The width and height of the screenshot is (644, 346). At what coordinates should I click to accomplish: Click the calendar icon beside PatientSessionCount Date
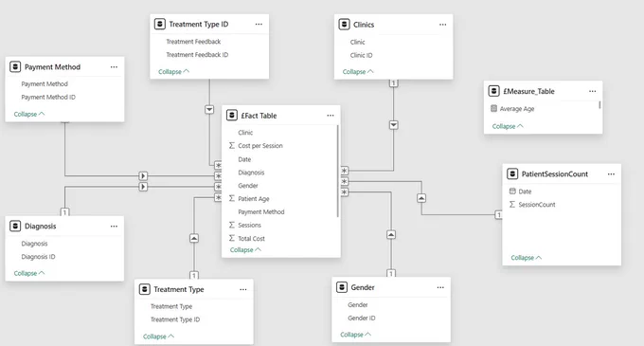coord(512,191)
